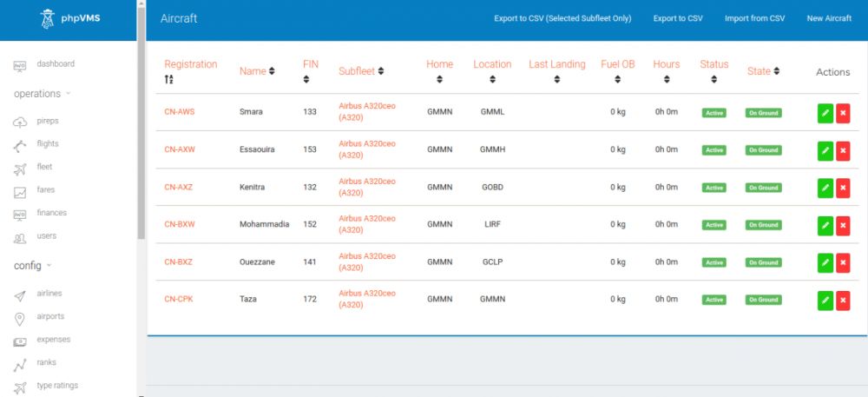Sort table by Name column
Screen dimensions: 868x397
click(x=257, y=71)
